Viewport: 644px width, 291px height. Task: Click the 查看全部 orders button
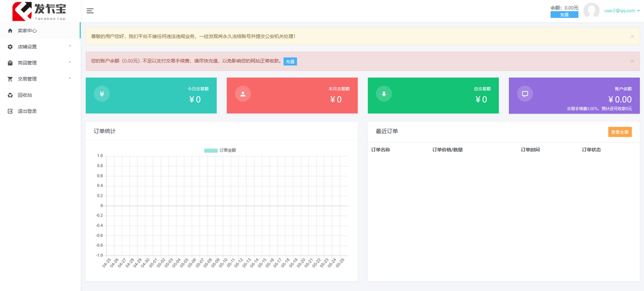pyautogui.click(x=620, y=131)
